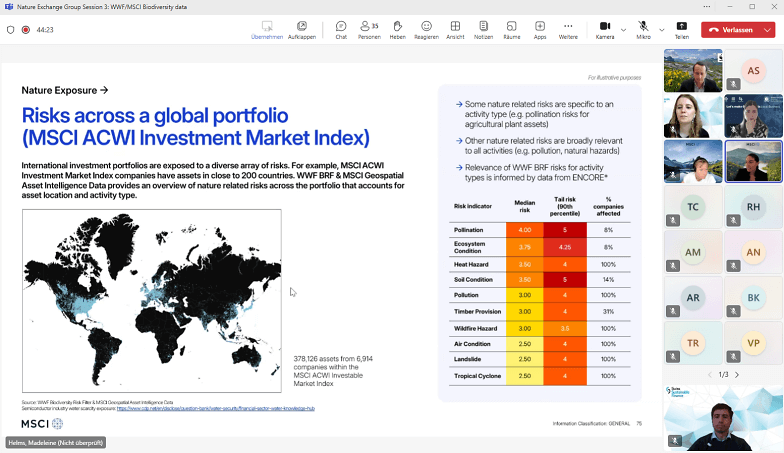Click Übernehmen to take control
The width and height of the screenshot is (784, 453).
(x=266, y=29)
